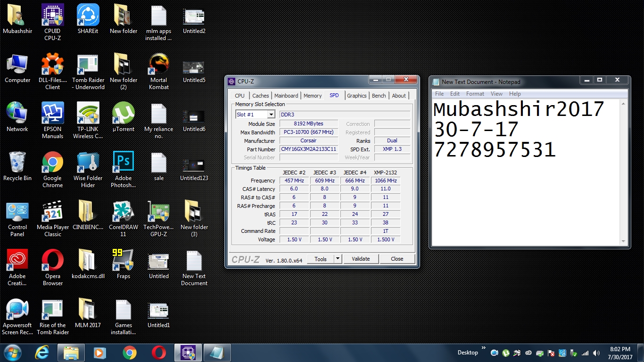Select the Control Panel desktop icon
Viewport: 644px width, 362px height.
(17, 218)
